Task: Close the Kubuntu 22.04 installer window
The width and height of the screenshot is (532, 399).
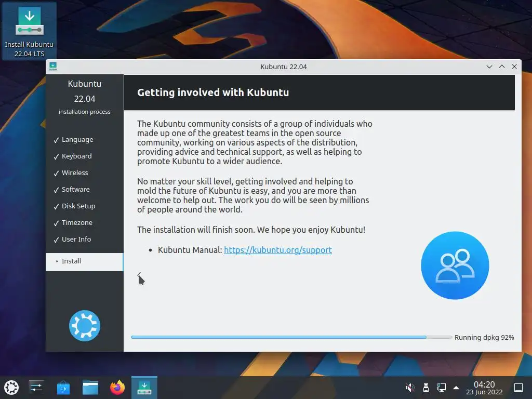Action: point(514,66)
